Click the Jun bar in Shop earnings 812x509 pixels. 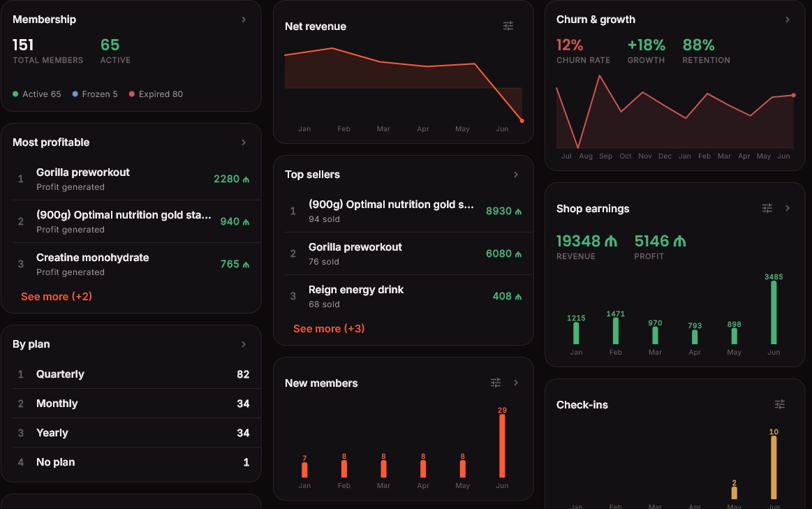pos(774,313)
